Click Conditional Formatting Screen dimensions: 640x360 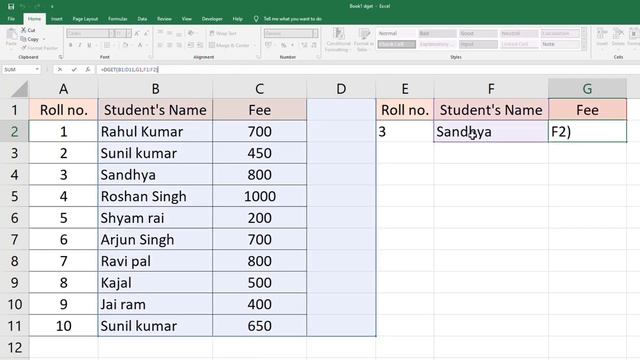click(x=338, y=40)
